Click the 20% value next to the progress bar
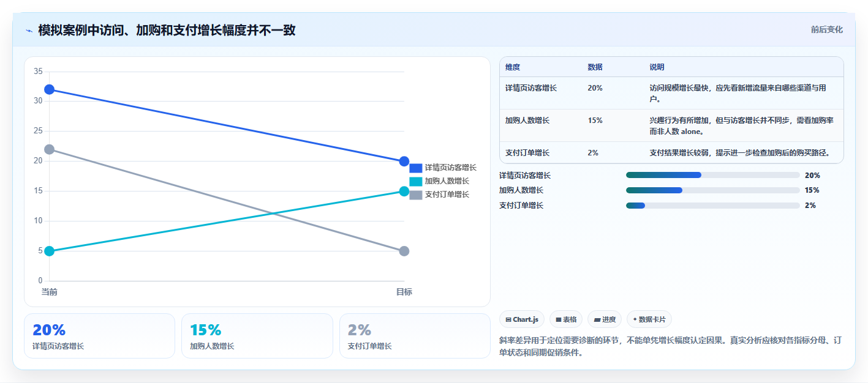Image resolution: width=868 pixels, height=383 pixels. pos(812,175)
